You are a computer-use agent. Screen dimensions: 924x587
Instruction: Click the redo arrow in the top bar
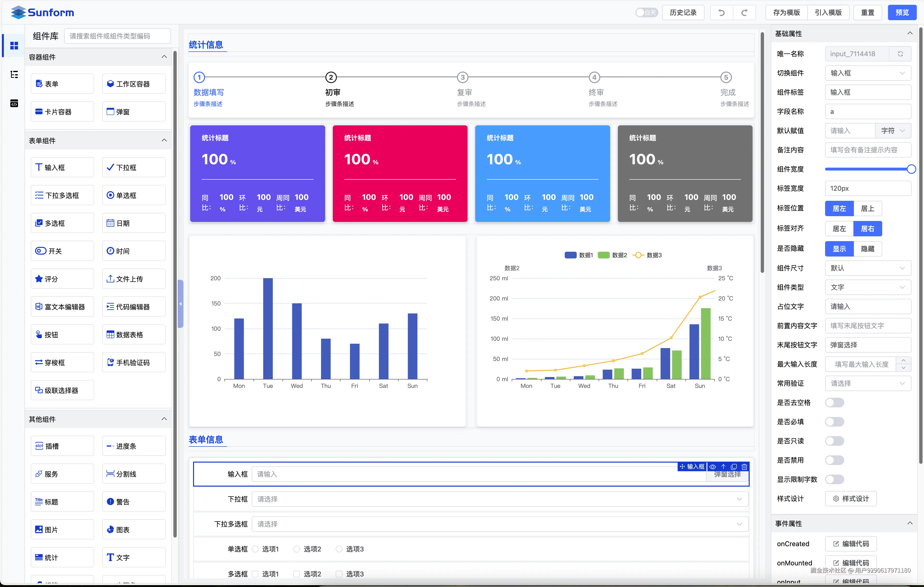pyautogui.click(x=744, y=12)
